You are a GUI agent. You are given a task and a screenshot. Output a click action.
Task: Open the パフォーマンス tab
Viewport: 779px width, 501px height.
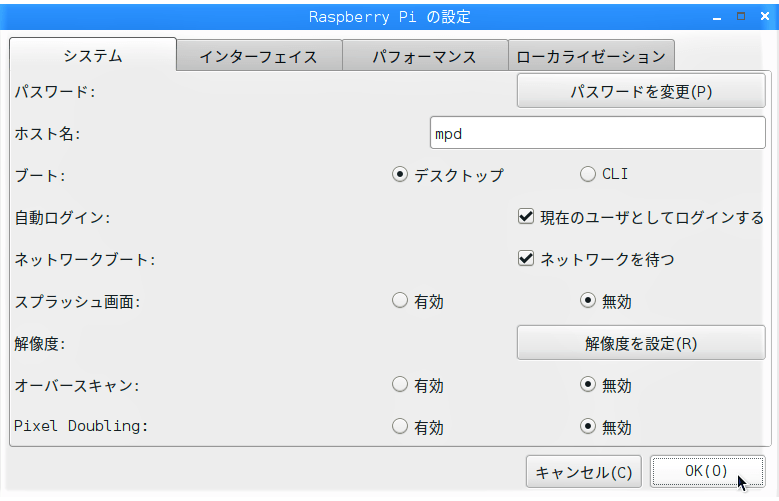click(425, 56)
